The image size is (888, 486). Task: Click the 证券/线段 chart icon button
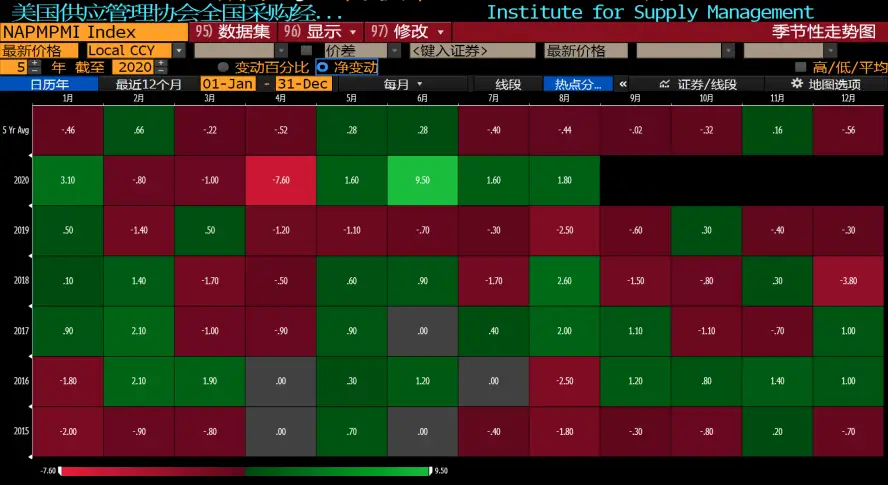pyautogui.click(x=698, y=84)
